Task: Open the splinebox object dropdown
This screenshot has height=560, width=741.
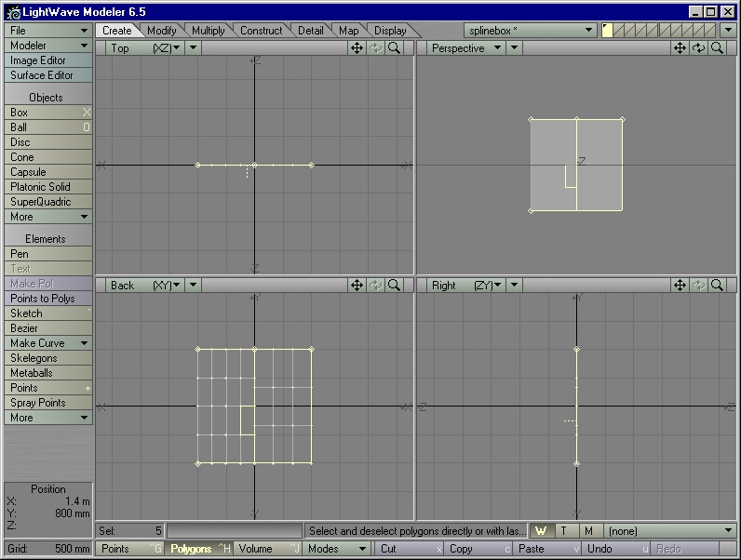Action: click(x=531, y=31)
